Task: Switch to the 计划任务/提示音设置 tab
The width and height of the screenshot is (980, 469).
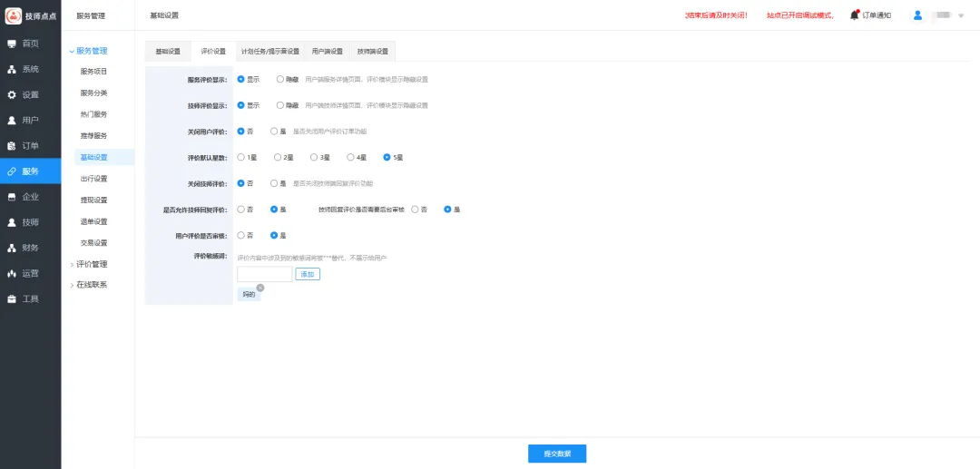Action: (270, 51)
